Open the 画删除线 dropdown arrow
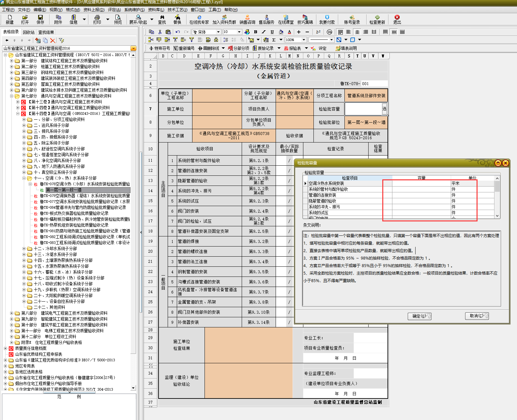The height and width of the screenshot is (420, 517). tap(223, 48)
